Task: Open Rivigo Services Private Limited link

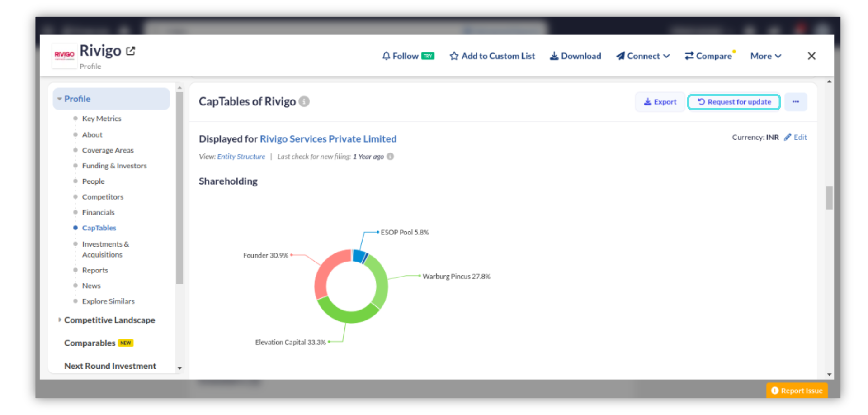Action: (x=328, y=139)
